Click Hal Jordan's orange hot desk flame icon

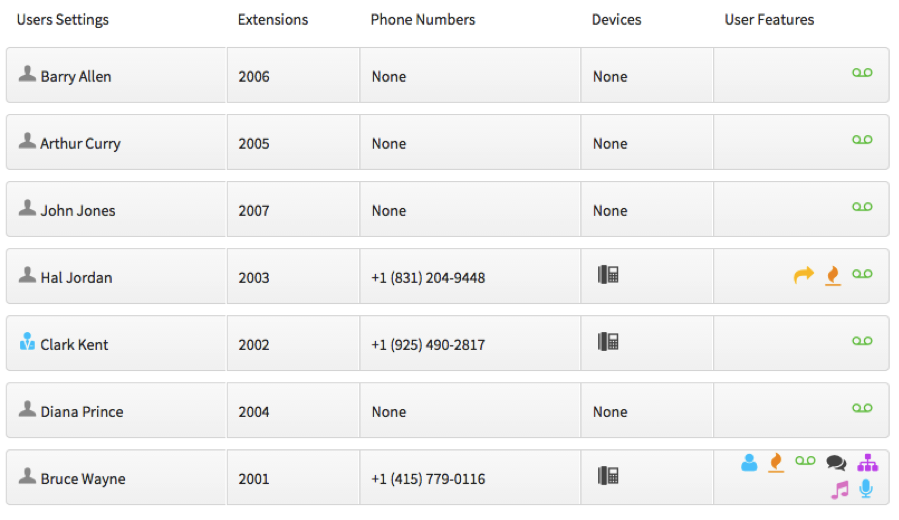[833, 276]
